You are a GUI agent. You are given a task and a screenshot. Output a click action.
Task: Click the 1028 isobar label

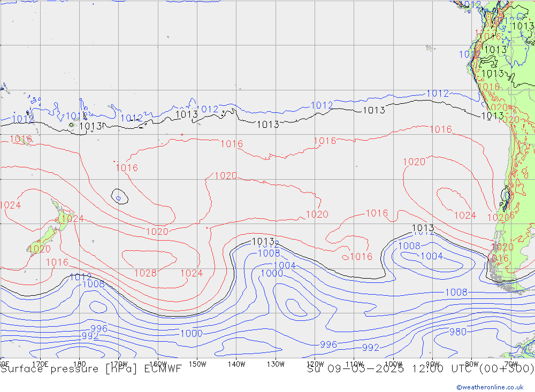point(146,273)
